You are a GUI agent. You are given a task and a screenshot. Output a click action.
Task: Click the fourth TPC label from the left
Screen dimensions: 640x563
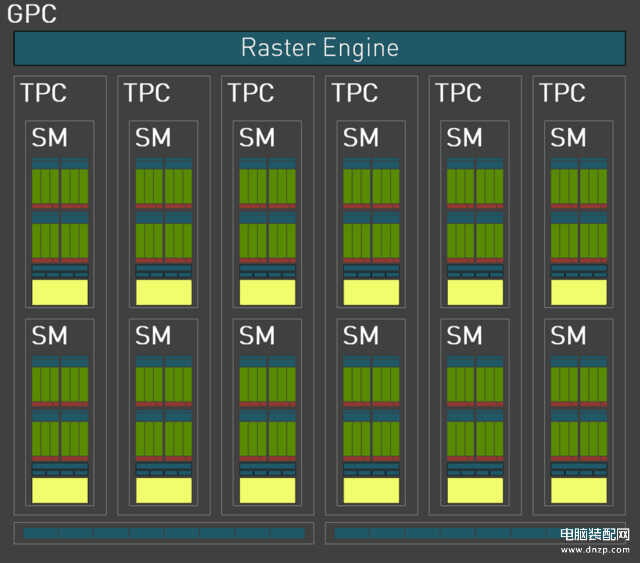click(355, 93)
